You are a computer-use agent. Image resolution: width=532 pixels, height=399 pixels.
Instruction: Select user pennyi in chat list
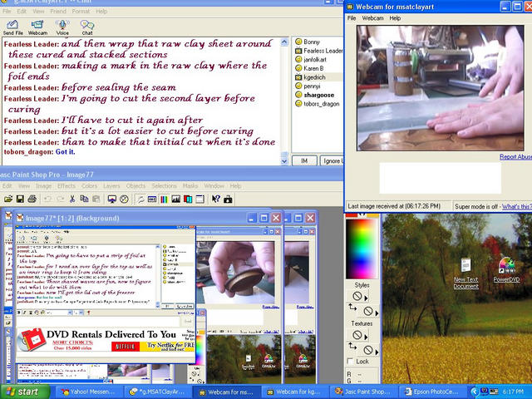(x=312, y=86)
